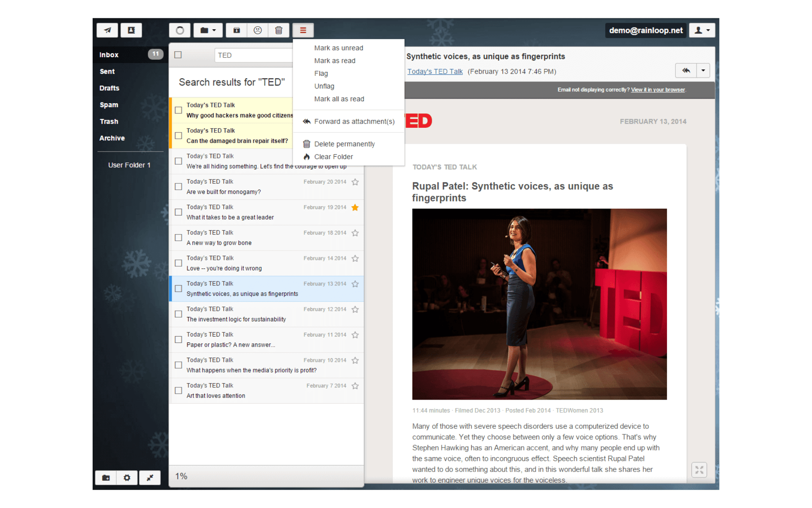Expand the reply options dropdown arrow
The width and height of the screenshot is (812, 508).
coord(703,70)
